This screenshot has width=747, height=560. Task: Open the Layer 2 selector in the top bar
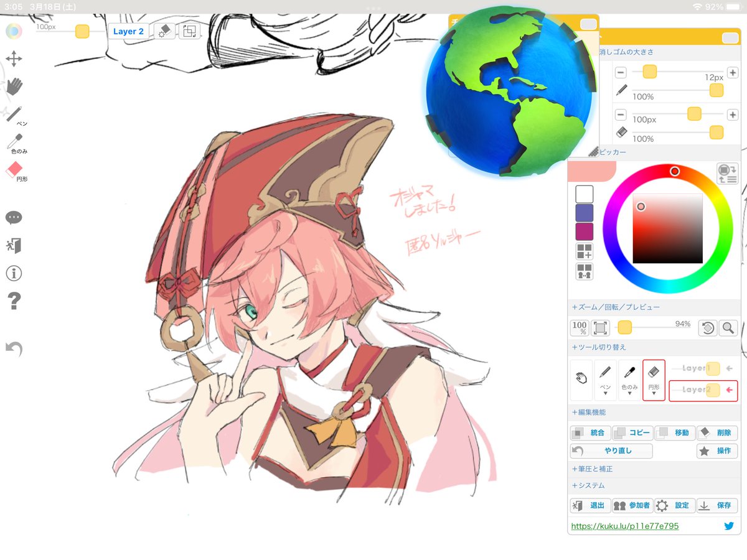129,31
